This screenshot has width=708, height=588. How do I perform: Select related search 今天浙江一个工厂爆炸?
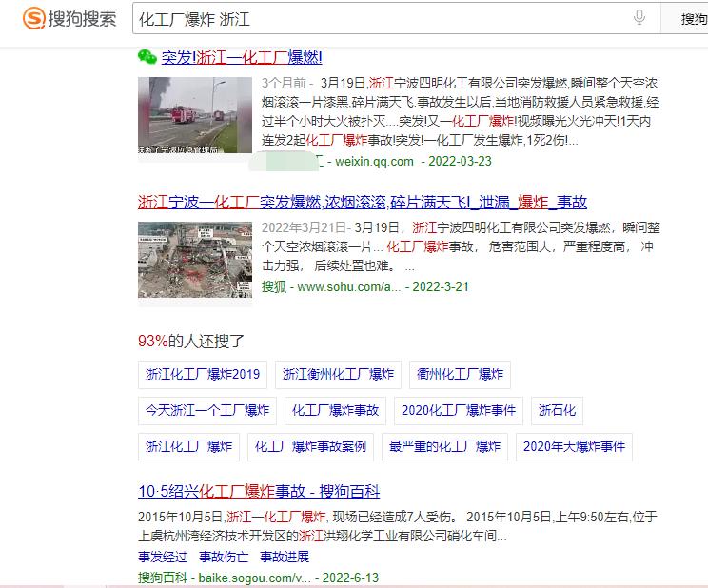[x=207, y=410]
